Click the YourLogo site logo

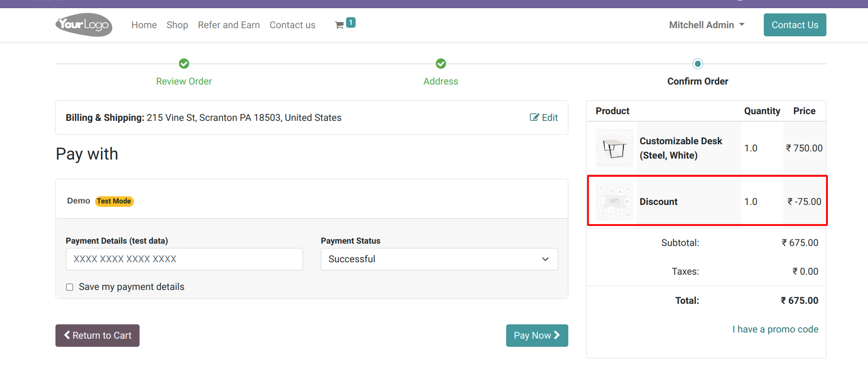[84, 25]
